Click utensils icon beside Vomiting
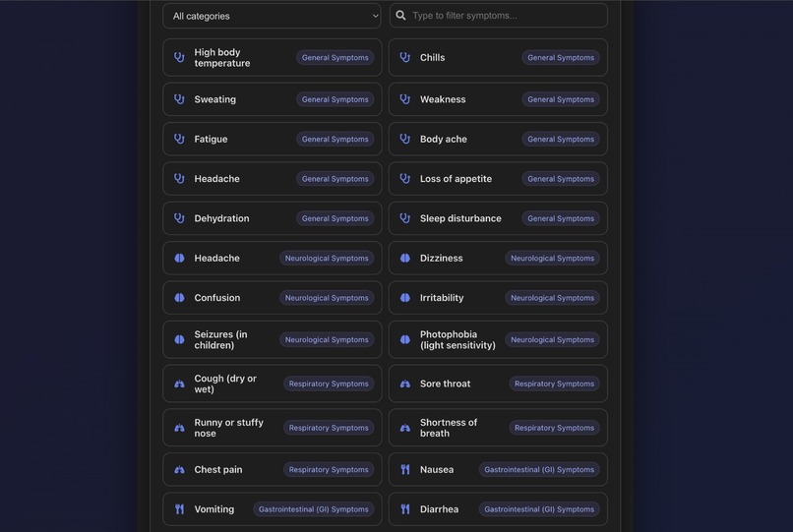 coord(179,508)
